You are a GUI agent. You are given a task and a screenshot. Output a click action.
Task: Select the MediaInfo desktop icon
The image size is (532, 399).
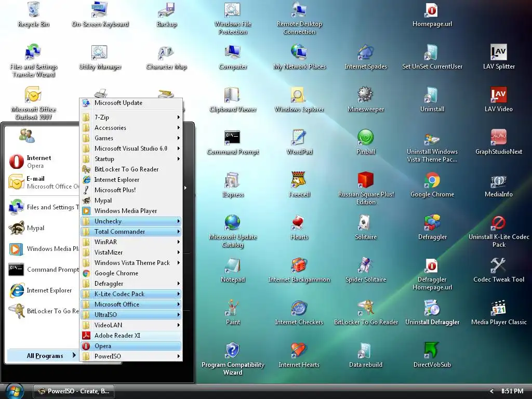(499, 185)
